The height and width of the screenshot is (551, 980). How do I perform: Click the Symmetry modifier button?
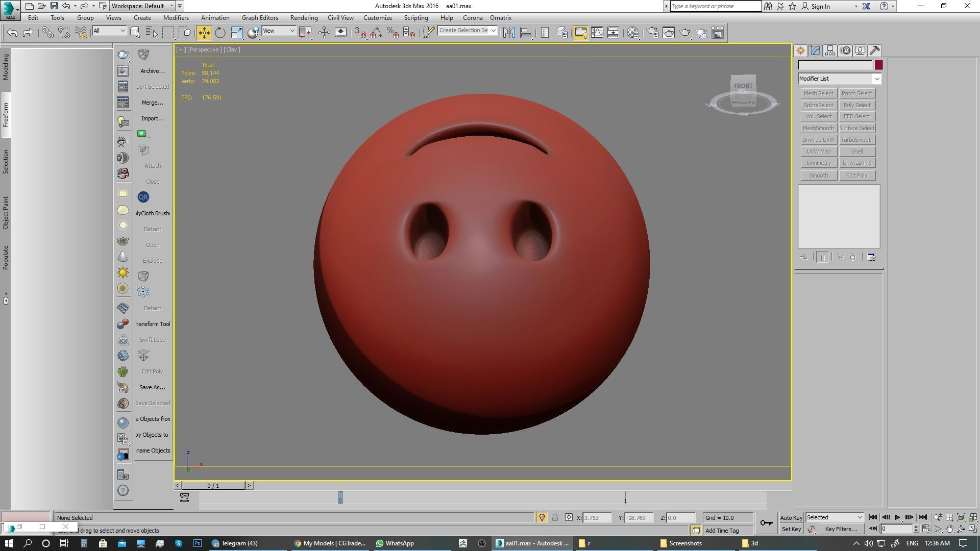(818, 163)
